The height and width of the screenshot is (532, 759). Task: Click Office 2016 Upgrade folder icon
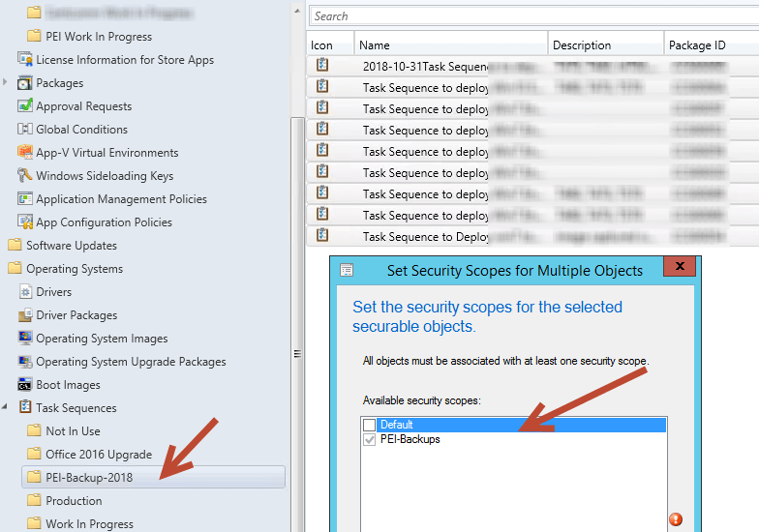(x=34, y=454)
